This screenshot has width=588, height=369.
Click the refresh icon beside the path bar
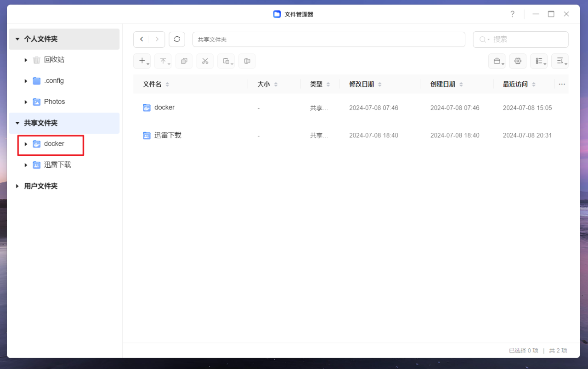177,39
